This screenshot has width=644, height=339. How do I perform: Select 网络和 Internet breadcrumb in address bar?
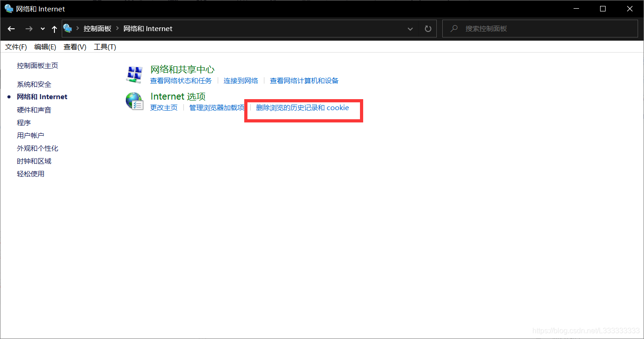148,28
